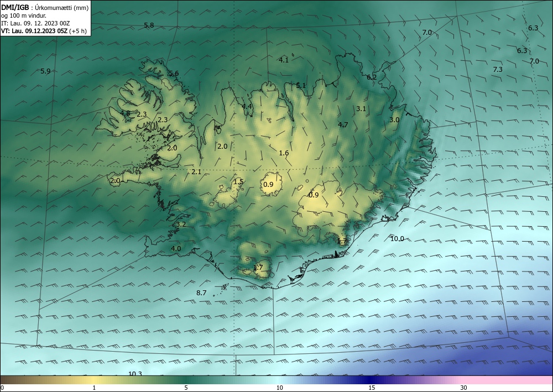The width and height of the screenshot is (553, 392).
Task: Click the 10.3 value at the map bottom
Action: (135, 374)
